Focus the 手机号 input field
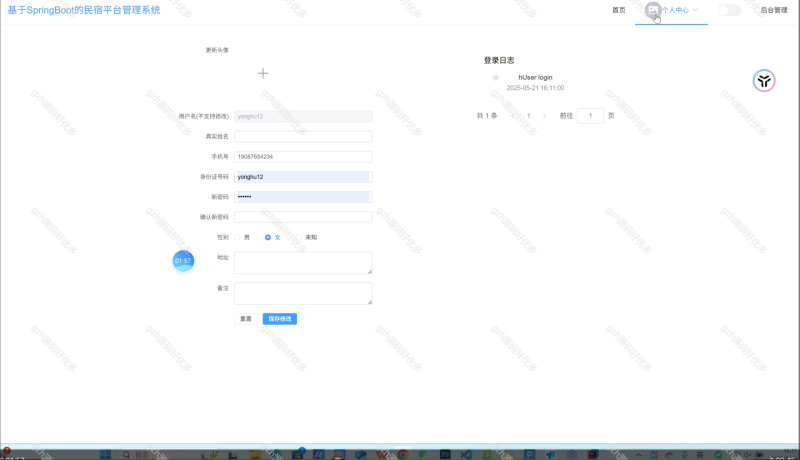The width and height of the screenshot is (800, 460). click(303, 157)
